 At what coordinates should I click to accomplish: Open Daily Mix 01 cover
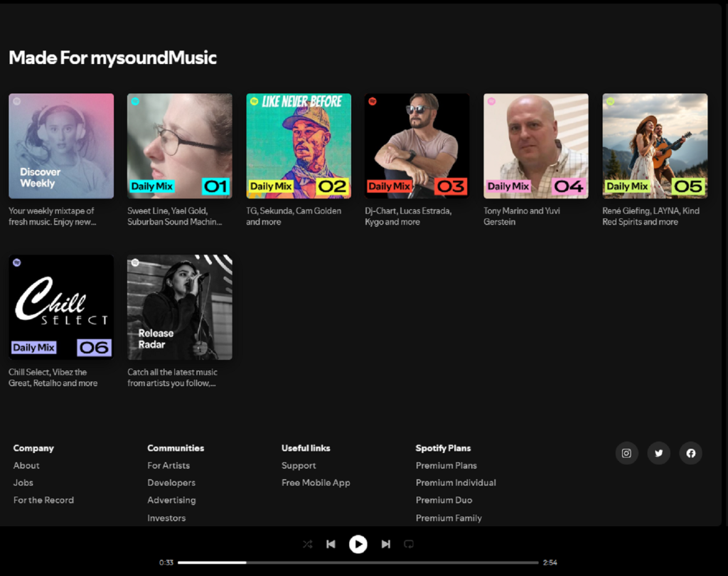tap(180, 146)
